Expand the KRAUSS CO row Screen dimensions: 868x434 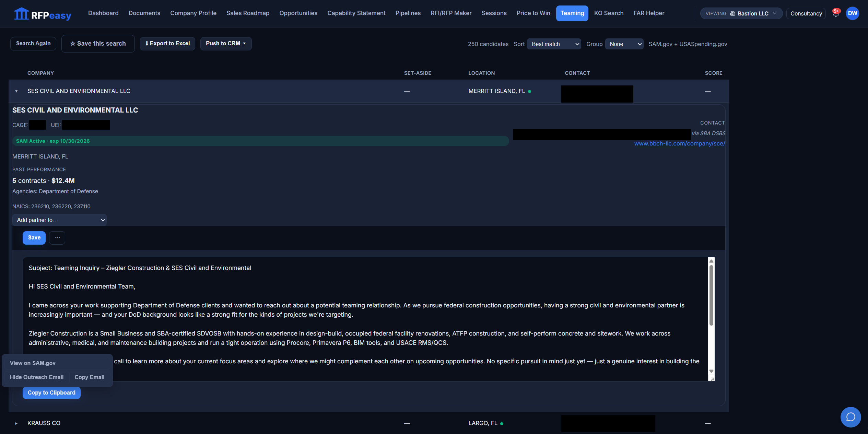click(16, 423)
